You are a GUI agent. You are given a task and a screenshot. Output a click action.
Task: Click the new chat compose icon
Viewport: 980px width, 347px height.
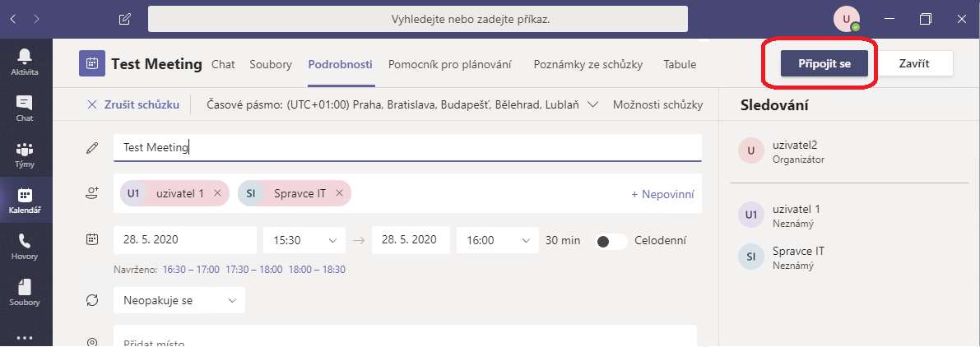[125, 18]
